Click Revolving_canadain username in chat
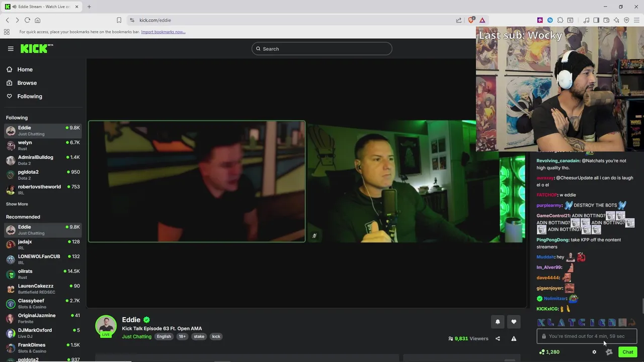The height and width of the screenshot is (362, 644). 558,161
